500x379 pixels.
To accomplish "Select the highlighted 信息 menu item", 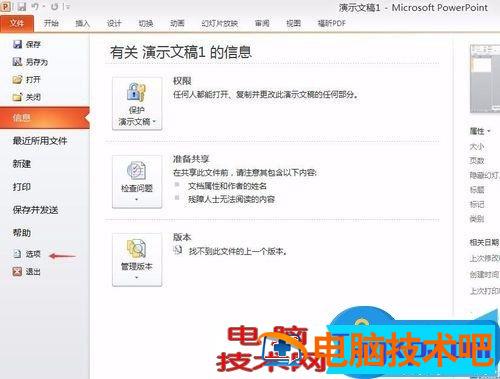I will (45, 117).
